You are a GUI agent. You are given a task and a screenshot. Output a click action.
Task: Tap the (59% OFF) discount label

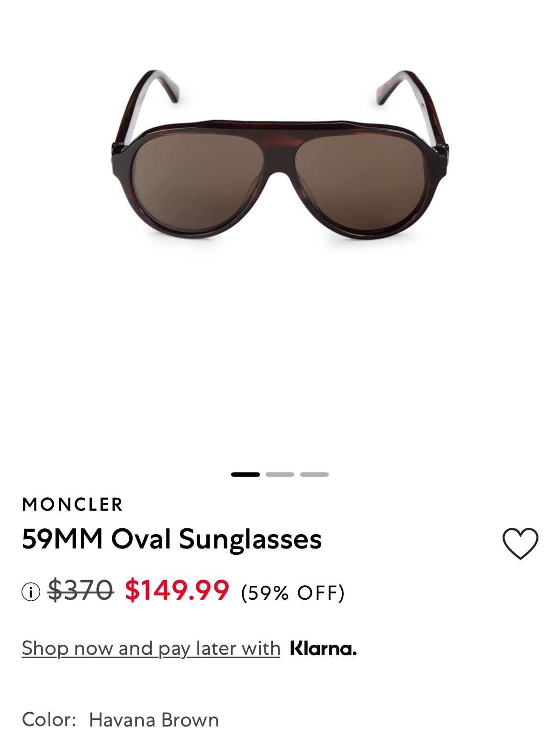293,593
